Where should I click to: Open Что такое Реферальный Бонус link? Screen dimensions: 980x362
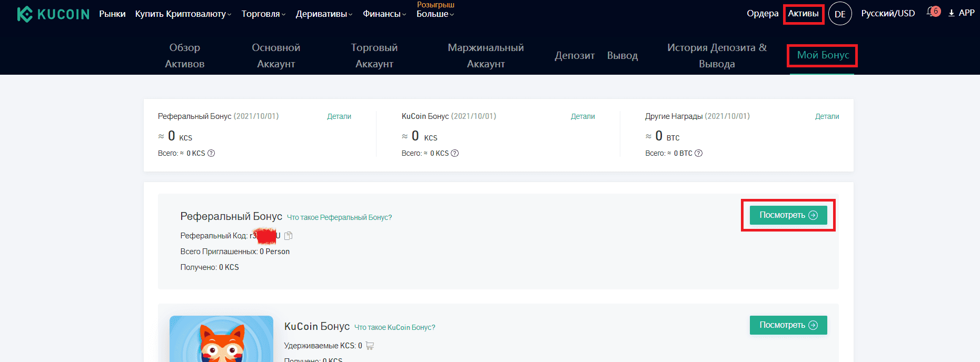point(340,217)
